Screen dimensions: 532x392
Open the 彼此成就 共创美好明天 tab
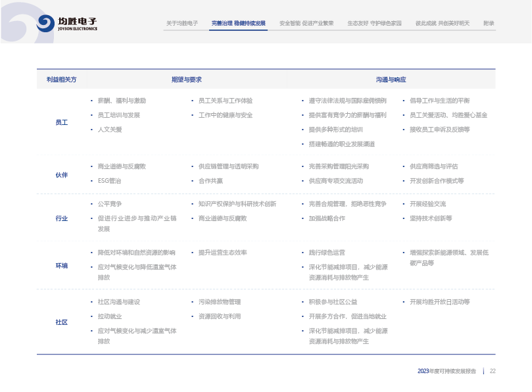442,23
